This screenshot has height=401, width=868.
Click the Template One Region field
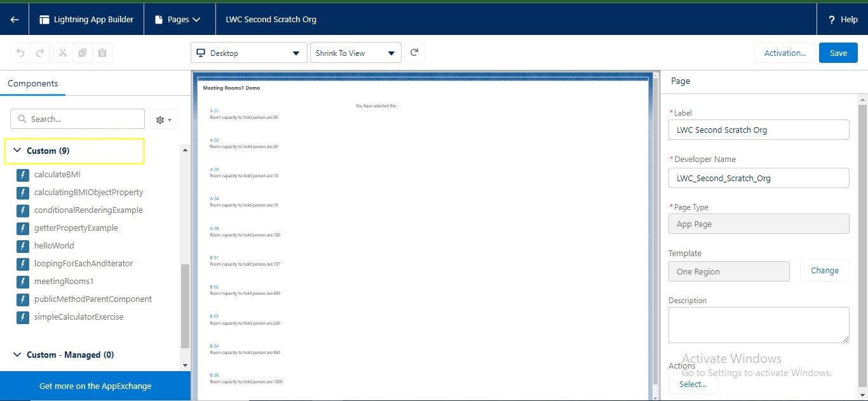tap(729, 271)
